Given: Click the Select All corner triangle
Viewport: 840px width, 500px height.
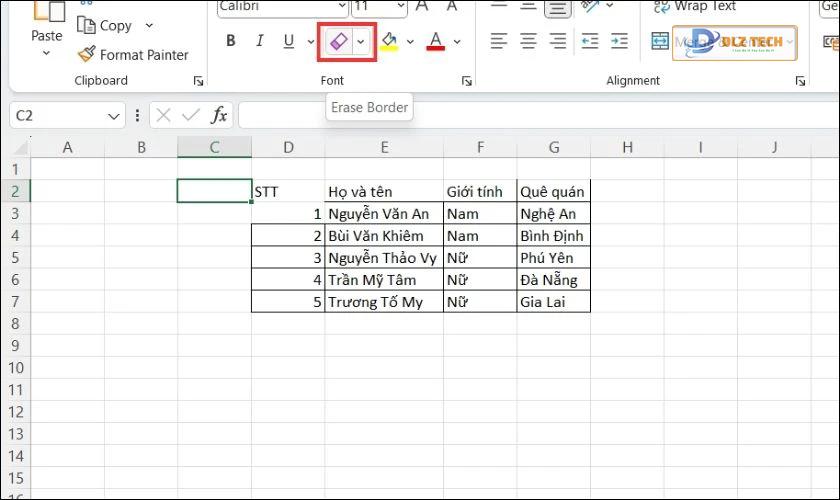Looking at the screenshot, I should point(18,147).
